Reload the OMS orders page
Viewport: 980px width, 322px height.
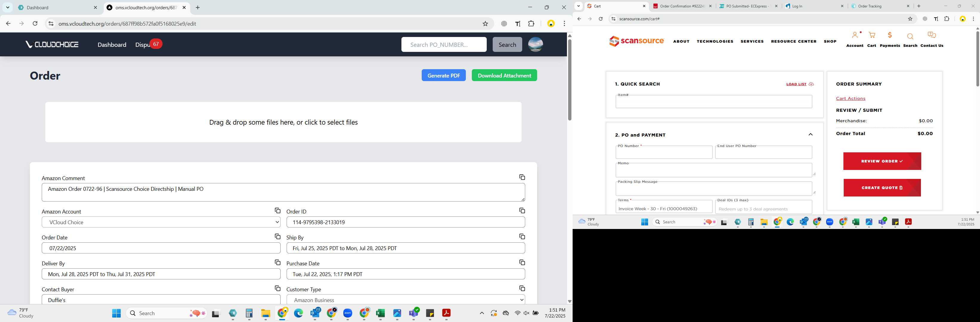click(35, 24)
